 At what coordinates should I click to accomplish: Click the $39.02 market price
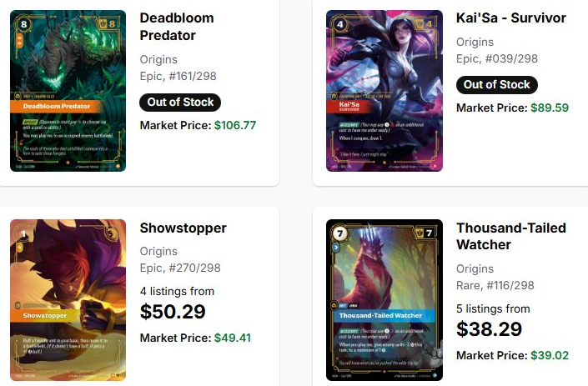550,355
